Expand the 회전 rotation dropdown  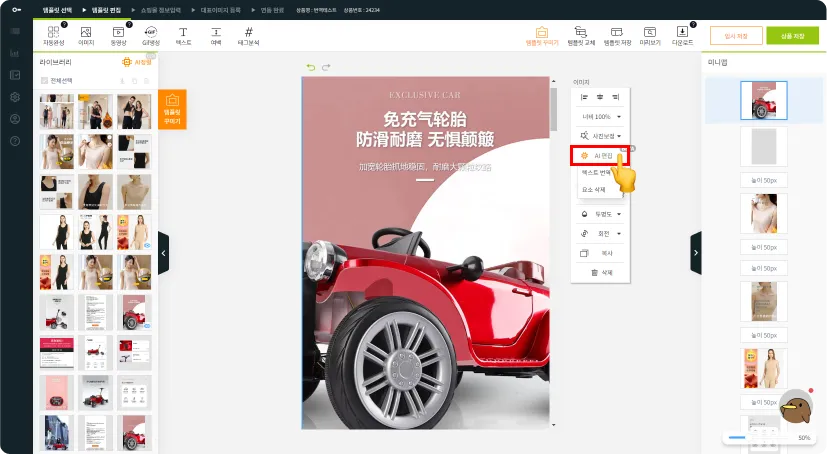pyautogui.click(x=601, y=233)
